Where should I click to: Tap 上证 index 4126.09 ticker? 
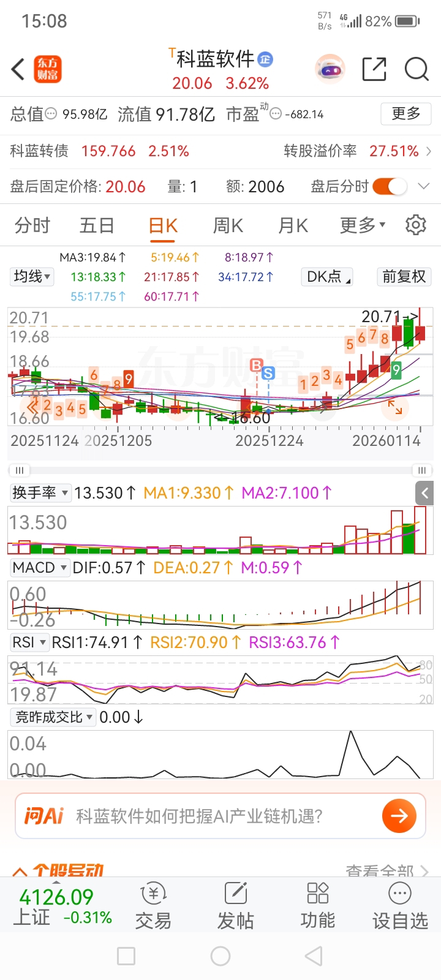pyautogui.click(x=62, y=907)
